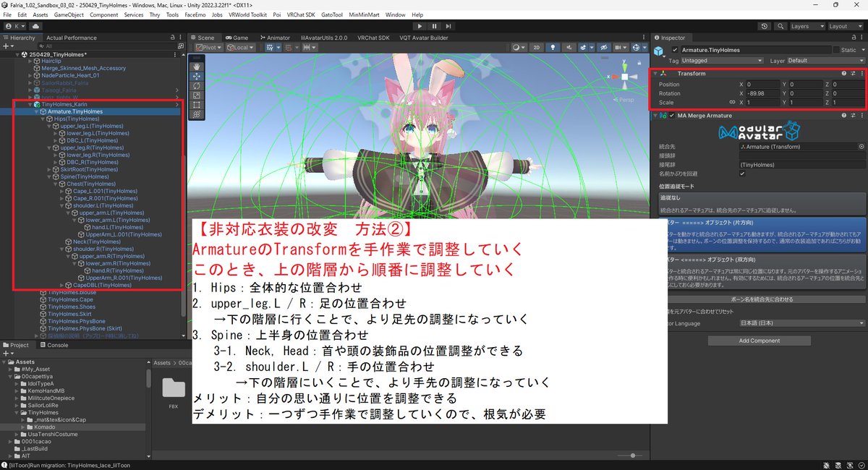Collapse the Transform component foldout
Screen dimensions: 868x470
655,74
